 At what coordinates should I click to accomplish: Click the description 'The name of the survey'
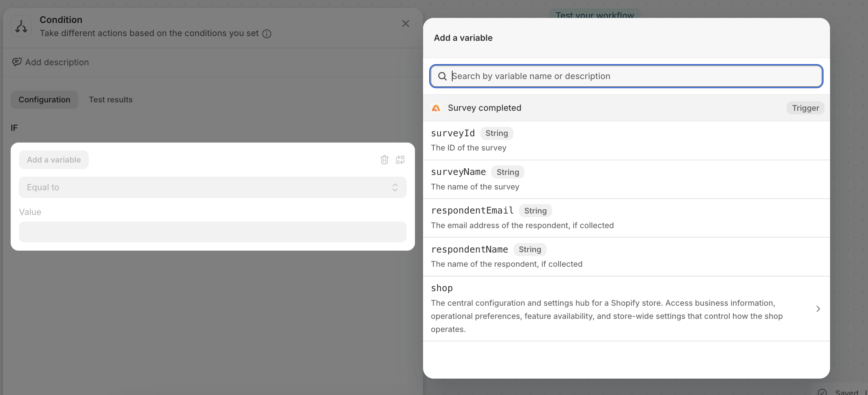(475, 187)
